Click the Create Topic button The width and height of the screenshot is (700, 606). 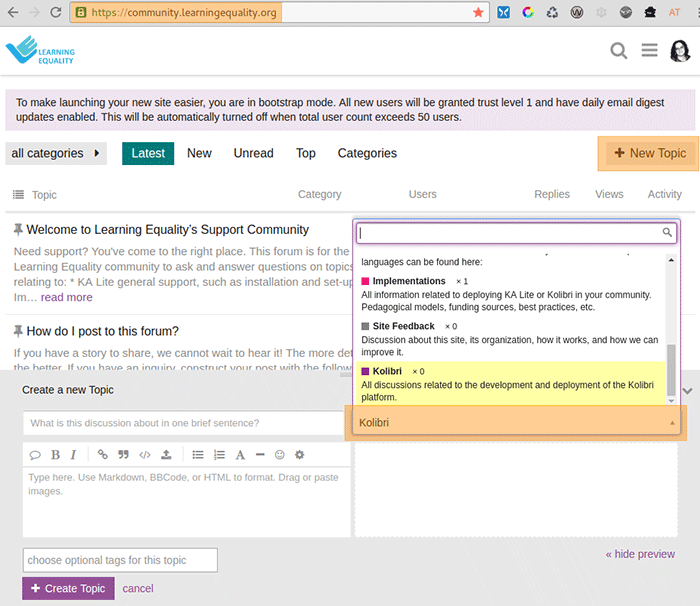[x=68, y=588]
